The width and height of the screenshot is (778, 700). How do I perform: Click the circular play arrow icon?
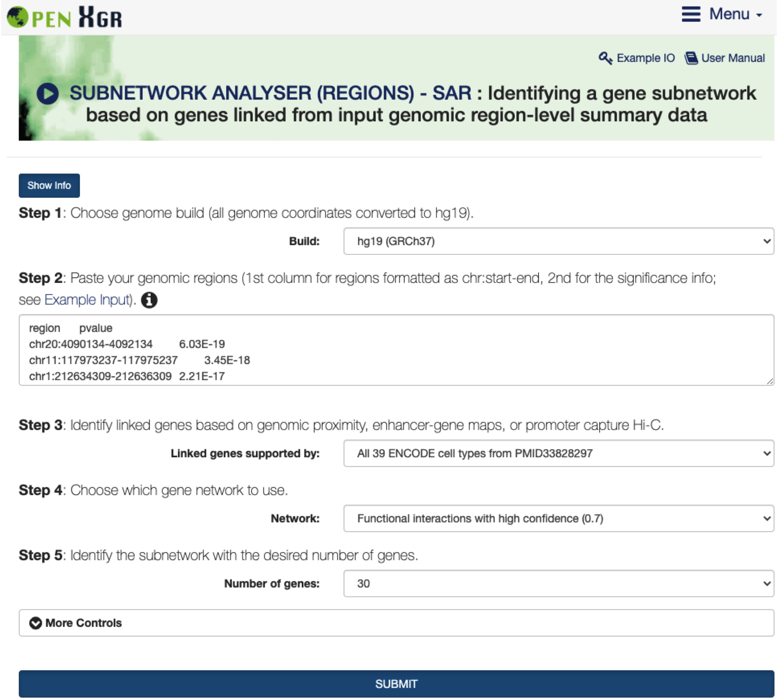click(48, 94)
